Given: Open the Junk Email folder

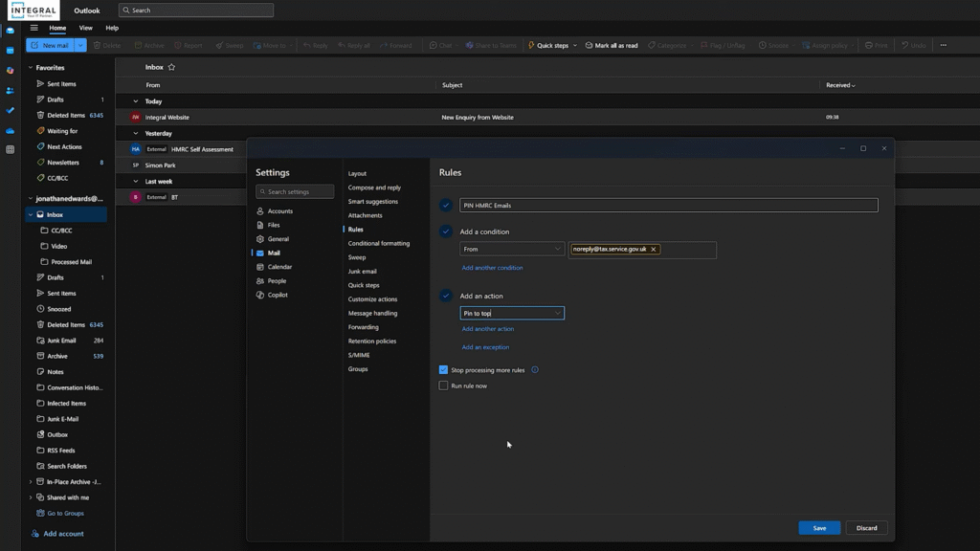Looking at the screenshot, I should coord(61,341).
